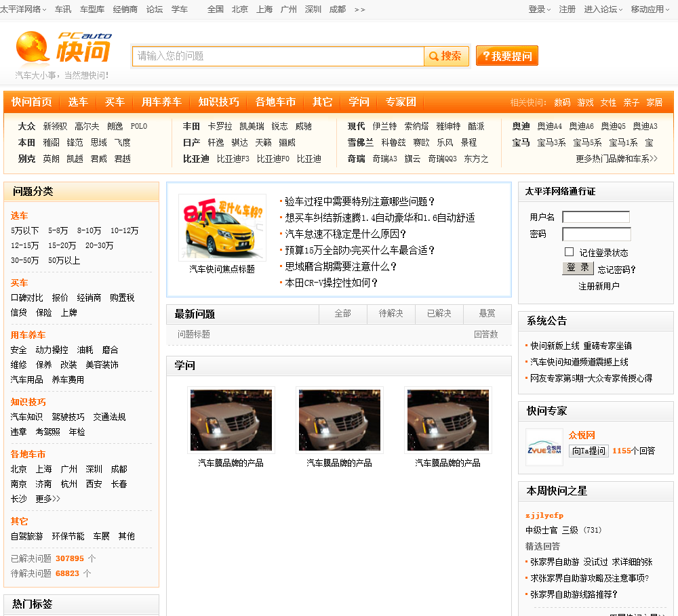This screenshot has height=616, width=678.
Task: Open 汽车快问知道频道震撼上线 announcement
Action: click(579, 363)
